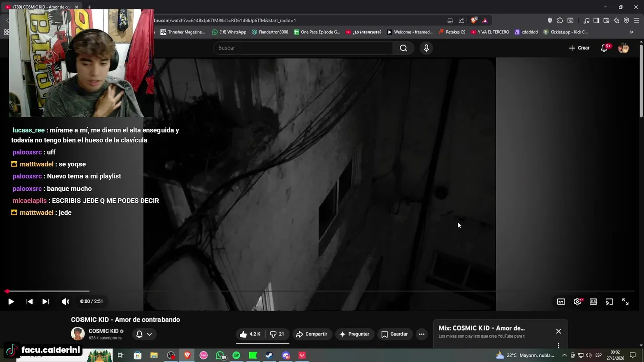The width and height of the screenshot is (644, 362).
Task: Open Mix panel vertical dots menu
Action: 558,345
